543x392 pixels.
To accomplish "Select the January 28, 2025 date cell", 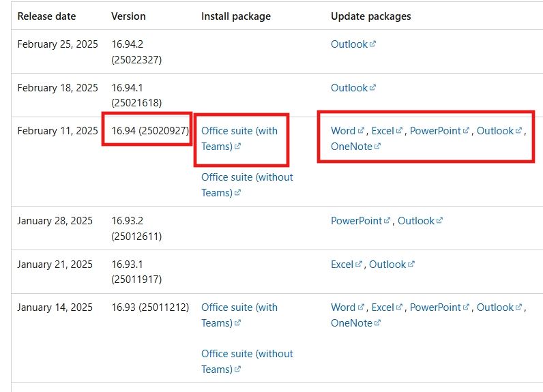I will (x=55, y=221).
